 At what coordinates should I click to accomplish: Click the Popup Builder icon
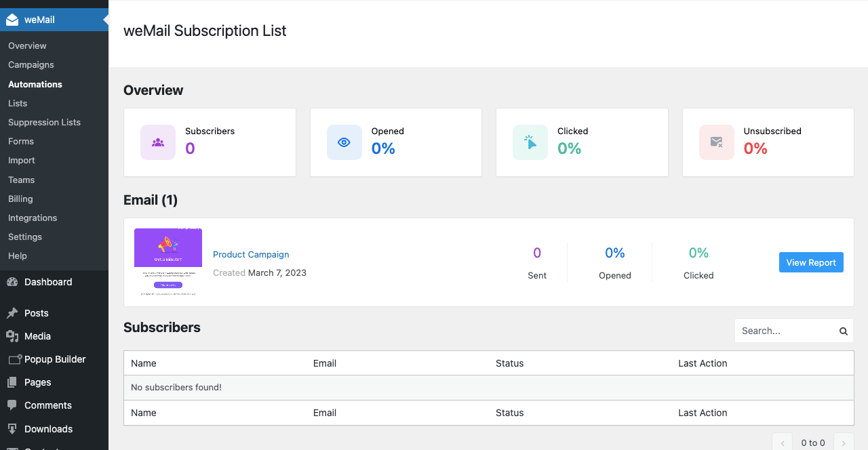pos(15,359)
